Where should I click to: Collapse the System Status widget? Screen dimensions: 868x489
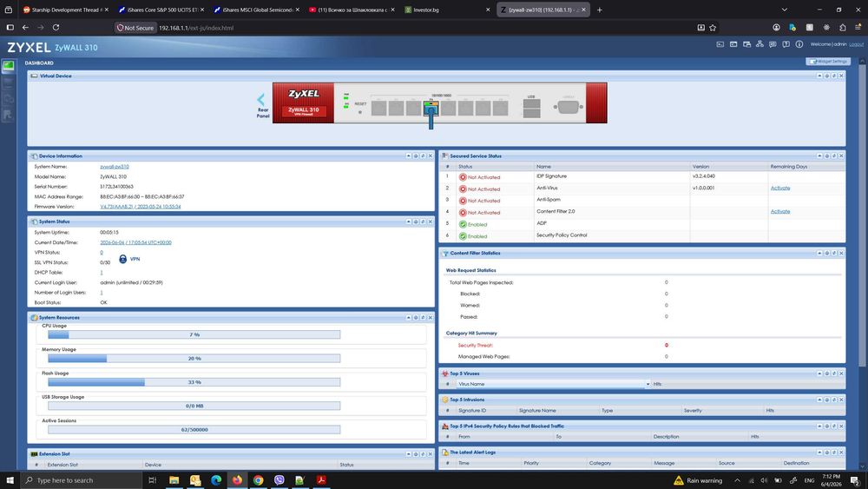409,221
